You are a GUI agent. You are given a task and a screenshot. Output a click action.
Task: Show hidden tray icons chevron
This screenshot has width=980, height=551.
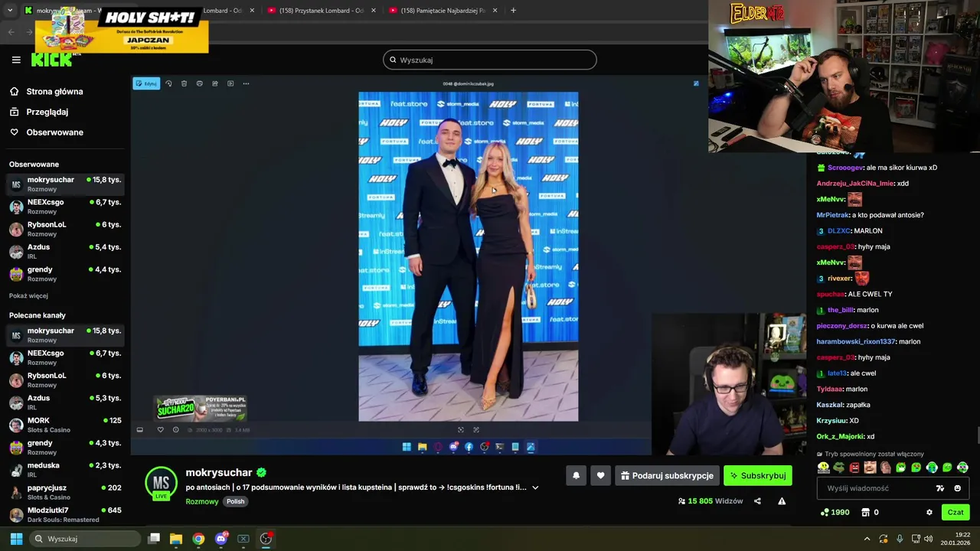867,539
